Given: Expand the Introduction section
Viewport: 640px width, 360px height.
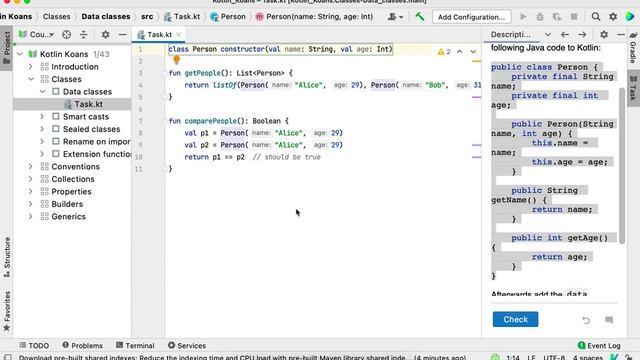Looking at the screenshot, I should (31, 67).
